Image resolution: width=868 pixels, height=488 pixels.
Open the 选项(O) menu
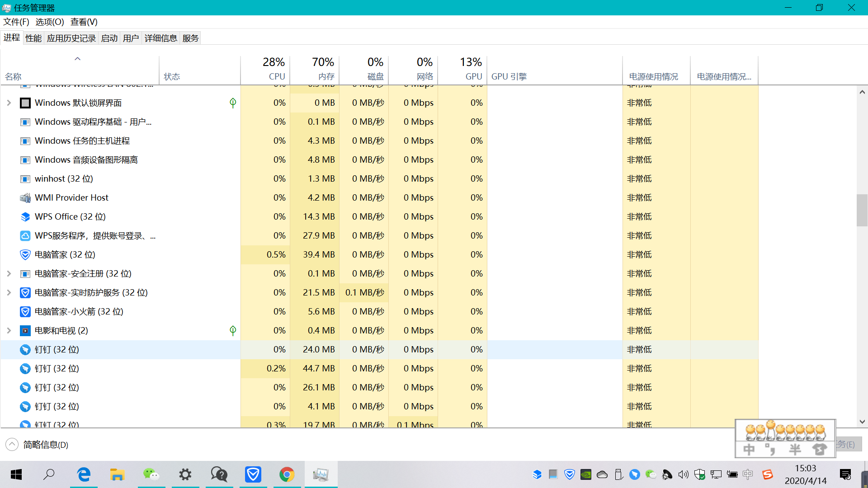(x=50, y=22)
